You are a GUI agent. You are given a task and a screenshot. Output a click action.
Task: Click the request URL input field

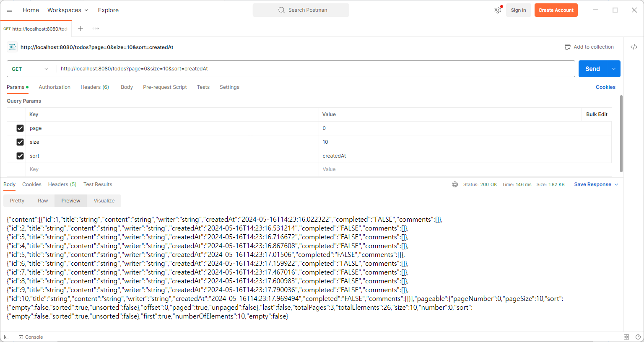(317, 69)
